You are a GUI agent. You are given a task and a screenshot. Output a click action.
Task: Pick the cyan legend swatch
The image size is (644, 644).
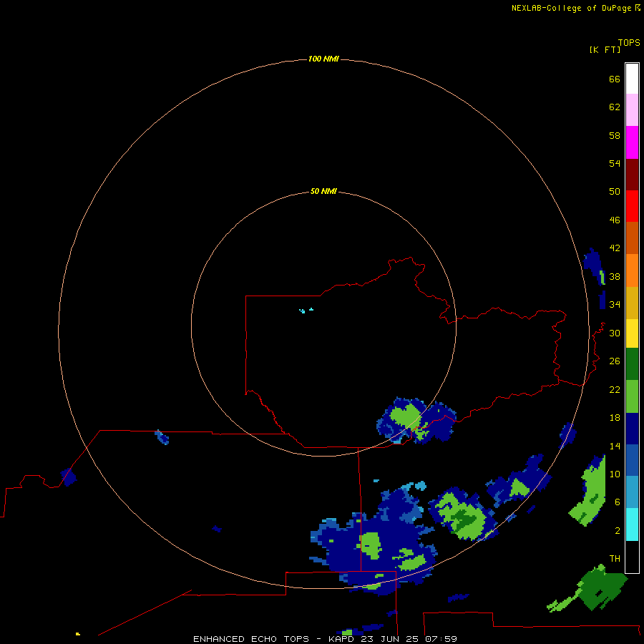tap(632, 525)
